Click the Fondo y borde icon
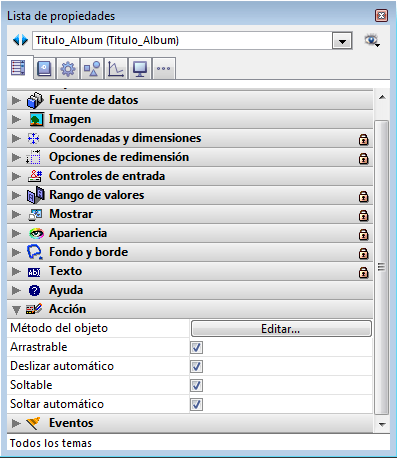 click(x=35, y=252)
